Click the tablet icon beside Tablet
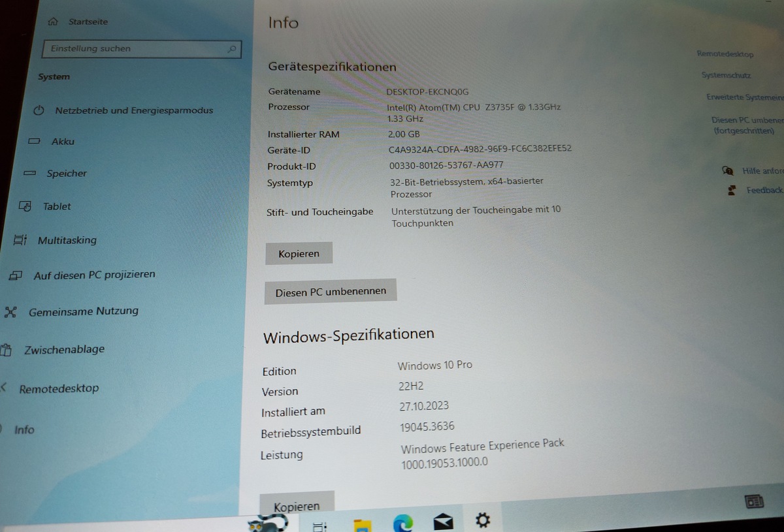784x532 pixels. click(x=25, y=206)
